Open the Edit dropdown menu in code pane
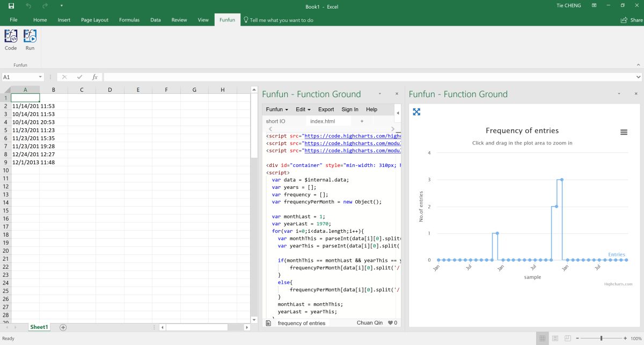 tap(304, 109)
